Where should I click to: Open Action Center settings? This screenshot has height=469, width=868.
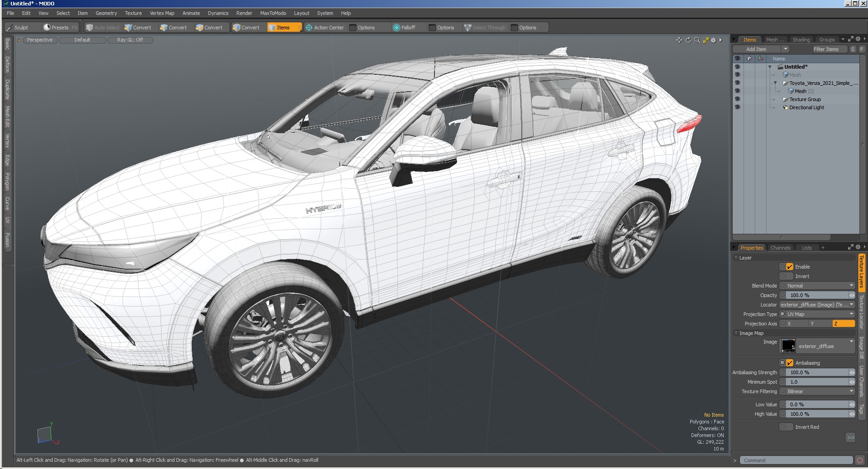(x=325, y=28)
